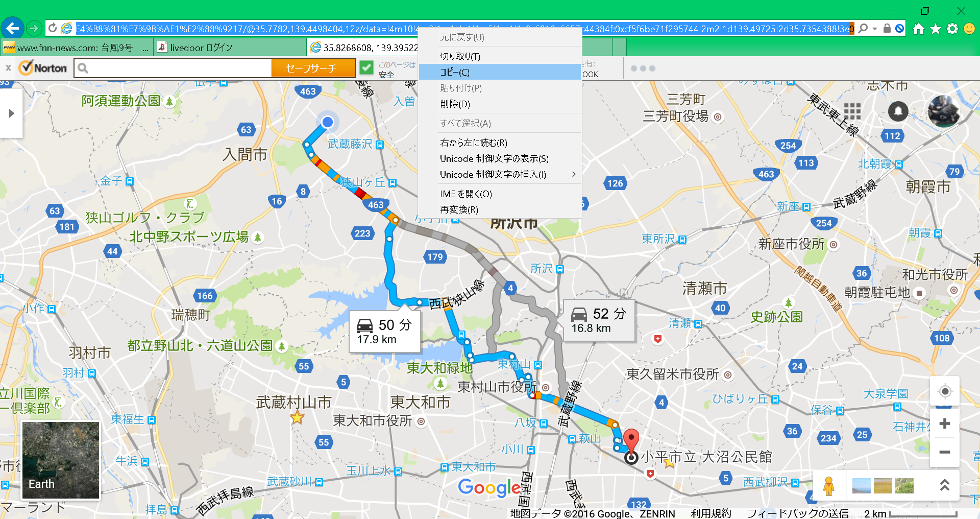The image size is (980, 519).
Task: Click the 新座市役所 label
Action: click(x=792, y=244)
